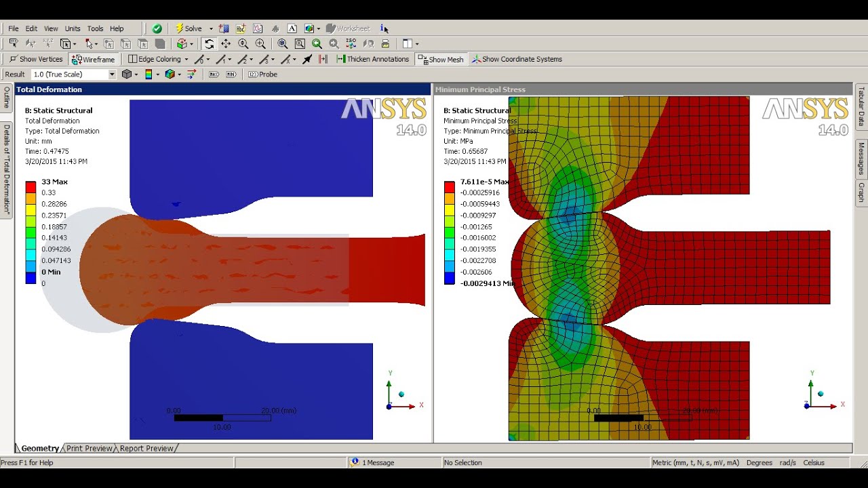Switch to the Report Preview tab
This screenshot has width=868, height=488.
pos(146,448)
